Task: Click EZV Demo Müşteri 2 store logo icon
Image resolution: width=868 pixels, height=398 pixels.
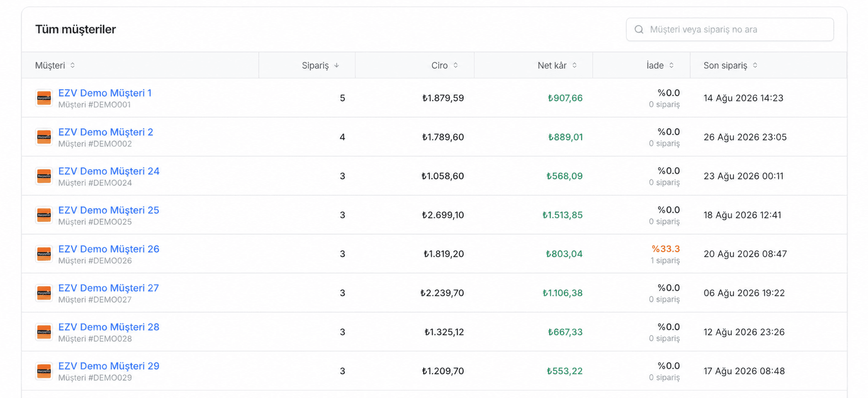Action: click(x=44, y=137)
